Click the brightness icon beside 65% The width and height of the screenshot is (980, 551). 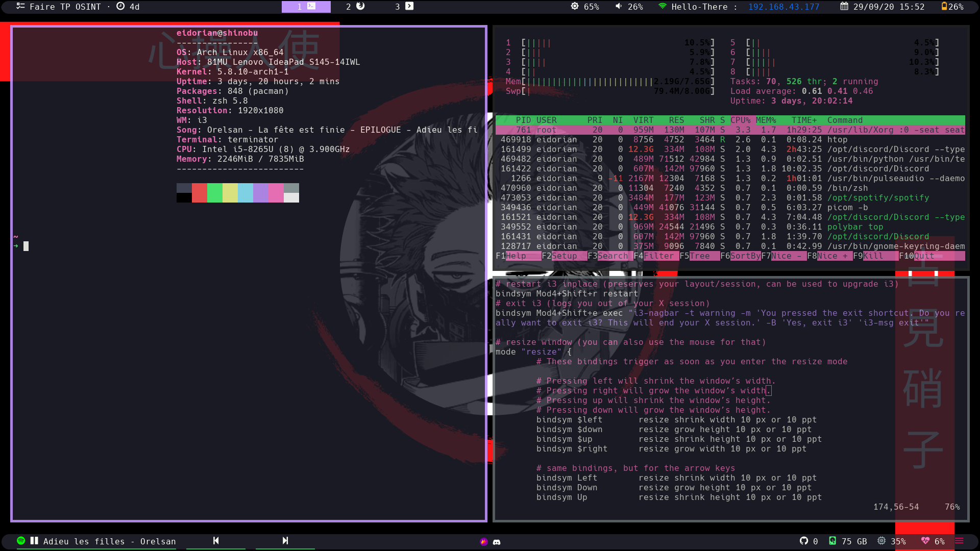[x=575, y=6]
